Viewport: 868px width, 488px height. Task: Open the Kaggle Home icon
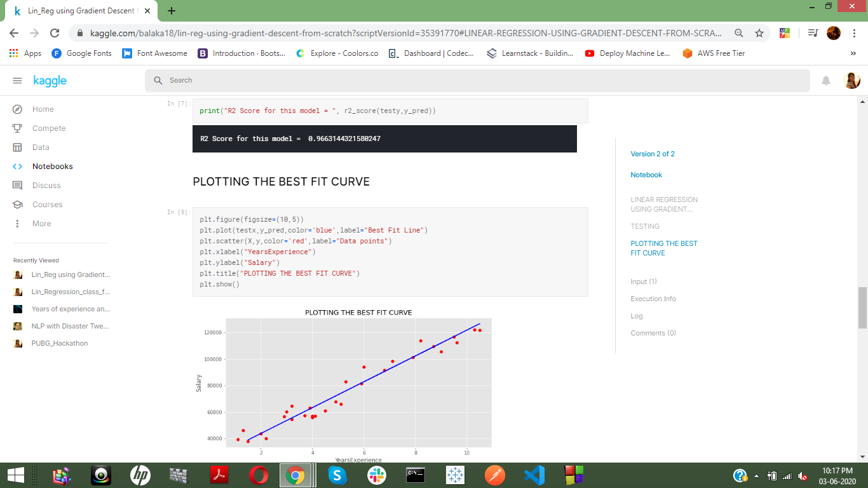pos(17,109)
